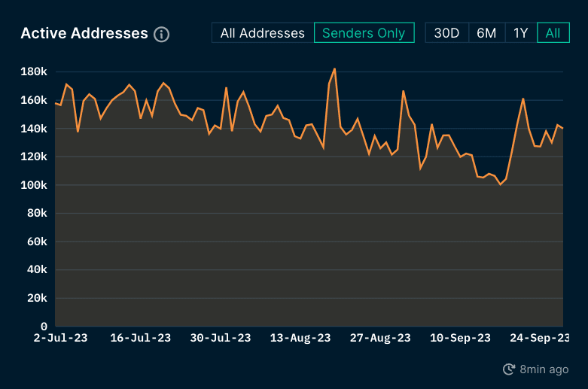Click the last data point at the chart's right end
The height and width of the screenshot is (389, 588).
click(x=562, y=129)
